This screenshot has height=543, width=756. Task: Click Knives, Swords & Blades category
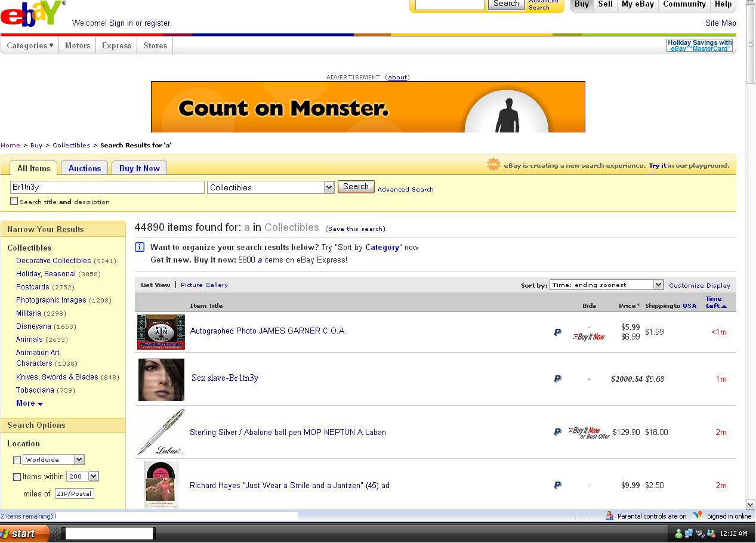tap(57, 377)
